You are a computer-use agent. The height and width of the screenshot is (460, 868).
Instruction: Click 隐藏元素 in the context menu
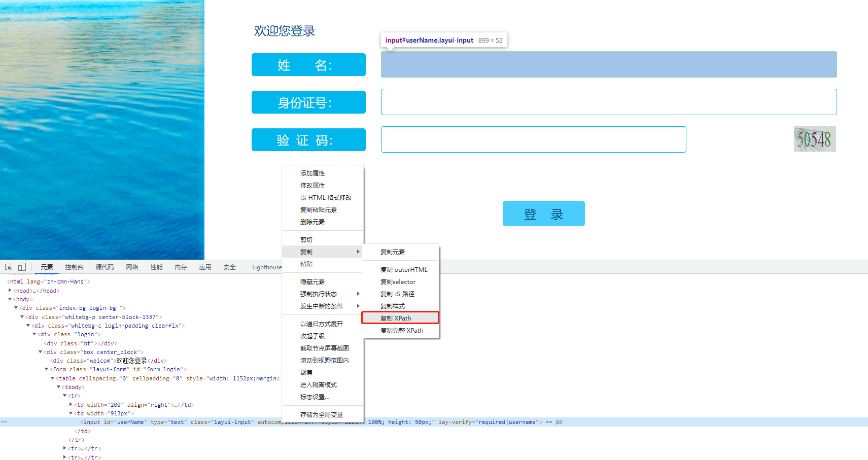coord(313,281)
